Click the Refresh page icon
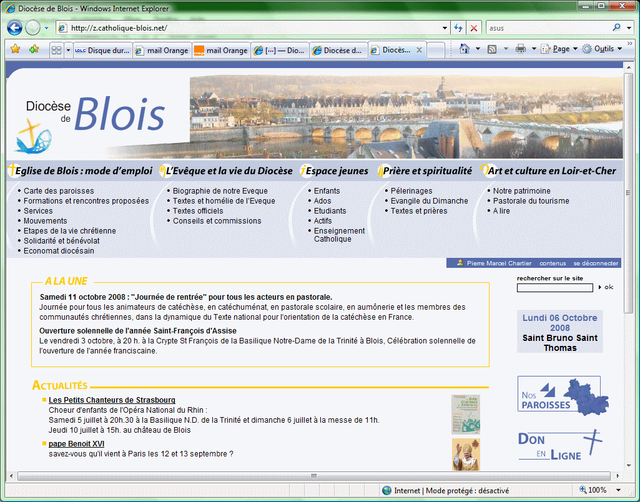Screen dimensions: 640x502 tap(458, 28)
